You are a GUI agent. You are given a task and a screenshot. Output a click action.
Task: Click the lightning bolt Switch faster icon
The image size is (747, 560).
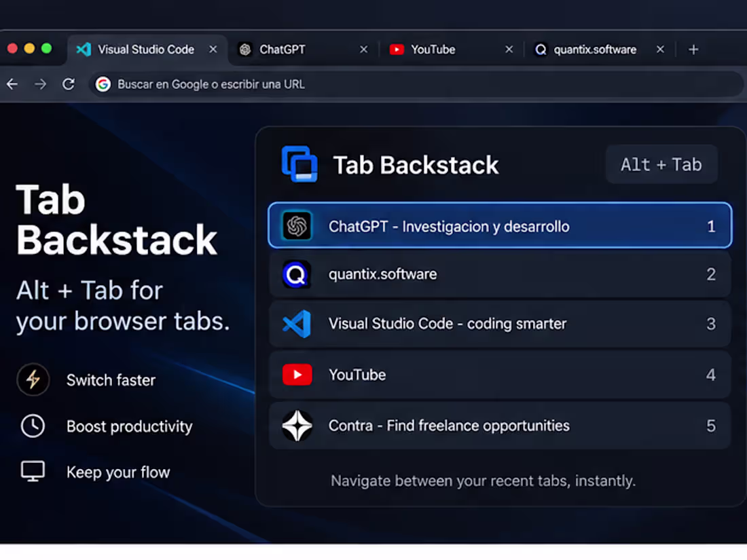(x=33, y=379)
